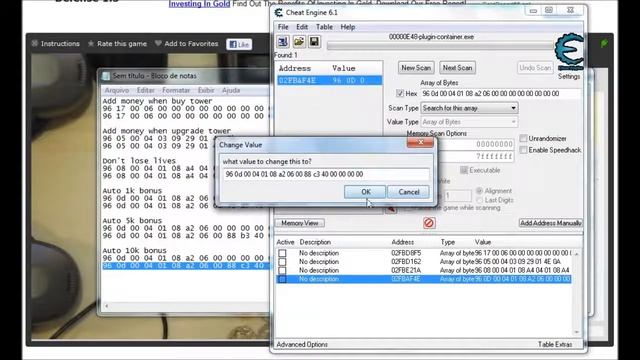The height and width of the screenshot is (360, 640).
Task: Select the Last Digits radio button
Action: pyautogui.click(x=479, y=200)
